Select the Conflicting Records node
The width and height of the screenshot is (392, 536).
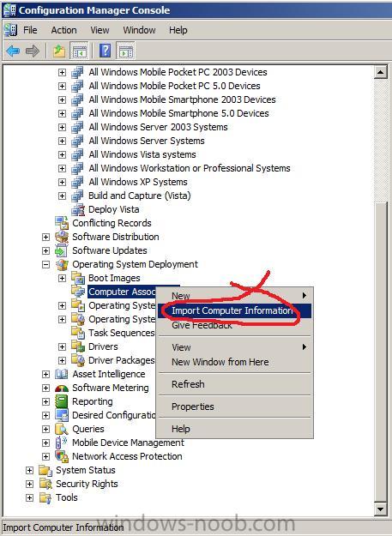[x=112, y=223]
